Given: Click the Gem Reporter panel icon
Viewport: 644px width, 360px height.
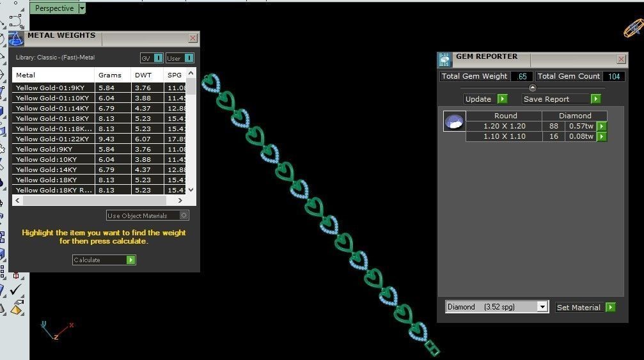Looking at the screenshot, I should coord(444,59).
